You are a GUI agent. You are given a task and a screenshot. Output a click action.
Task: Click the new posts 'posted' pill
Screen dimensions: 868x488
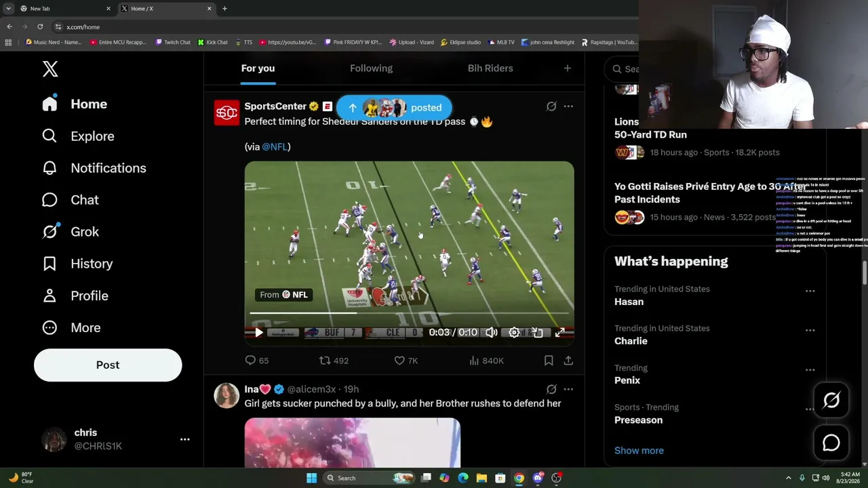click(x=394, y=108)
